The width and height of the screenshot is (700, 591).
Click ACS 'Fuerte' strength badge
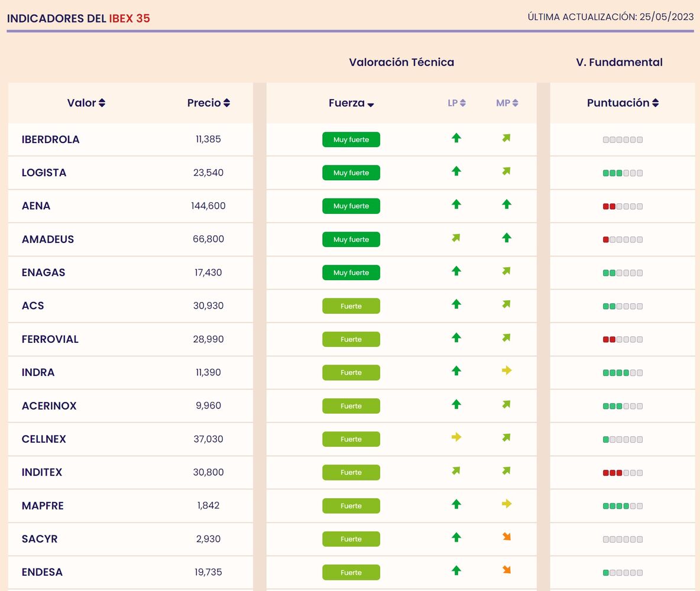coord(351,306)
